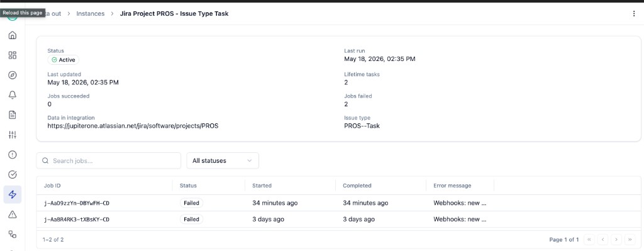Click the Search jobs input field
The height and width of the screenshot is (251, 644).
click(108, 160)
